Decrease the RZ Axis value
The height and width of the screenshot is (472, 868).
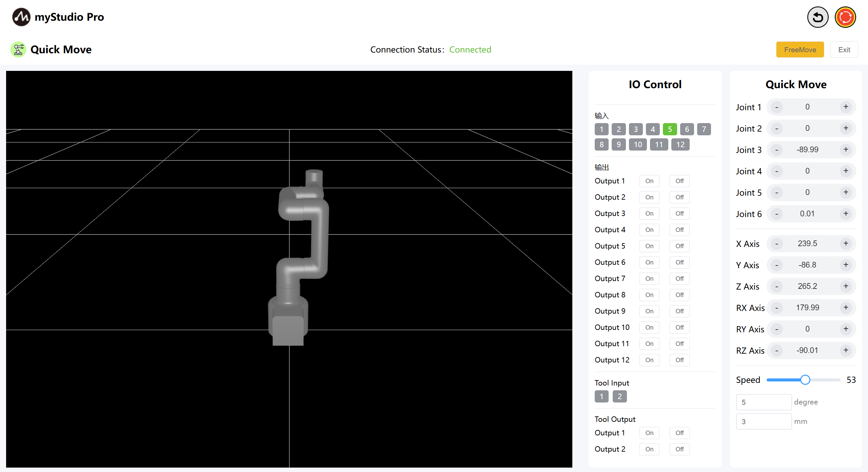(776, 351)
